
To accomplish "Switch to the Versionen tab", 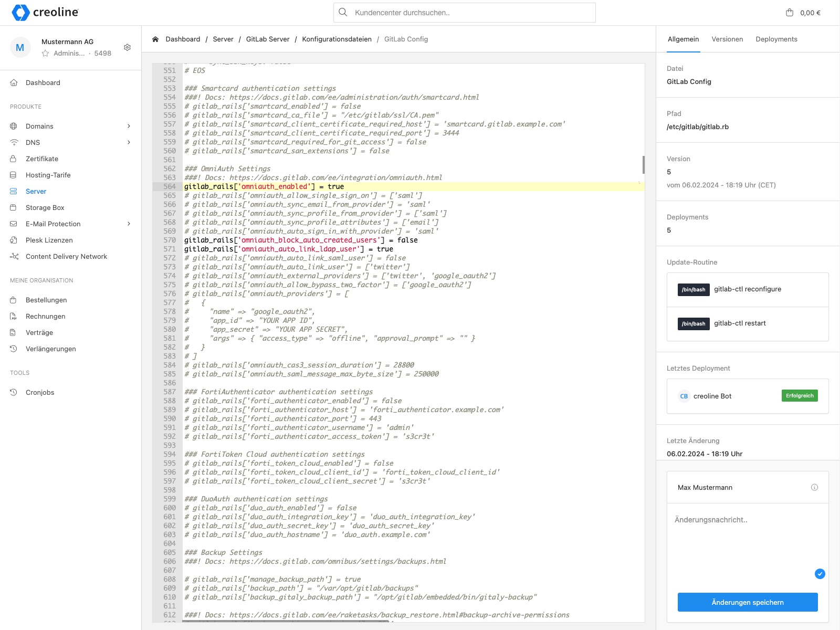I will click(x=727, y=39).
